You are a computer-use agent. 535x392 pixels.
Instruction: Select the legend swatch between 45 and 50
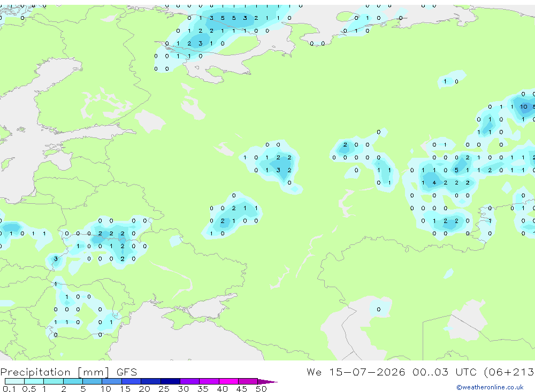point(248,381)
